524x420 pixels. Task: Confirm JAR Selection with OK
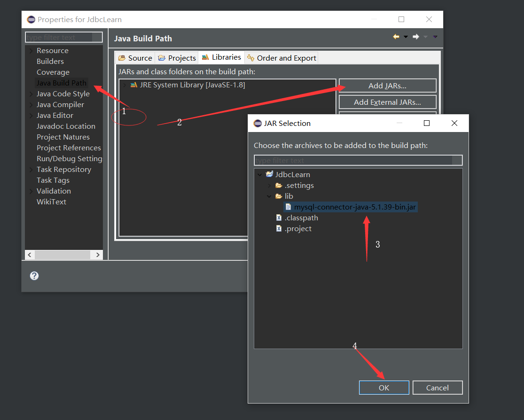click(384, 388)
